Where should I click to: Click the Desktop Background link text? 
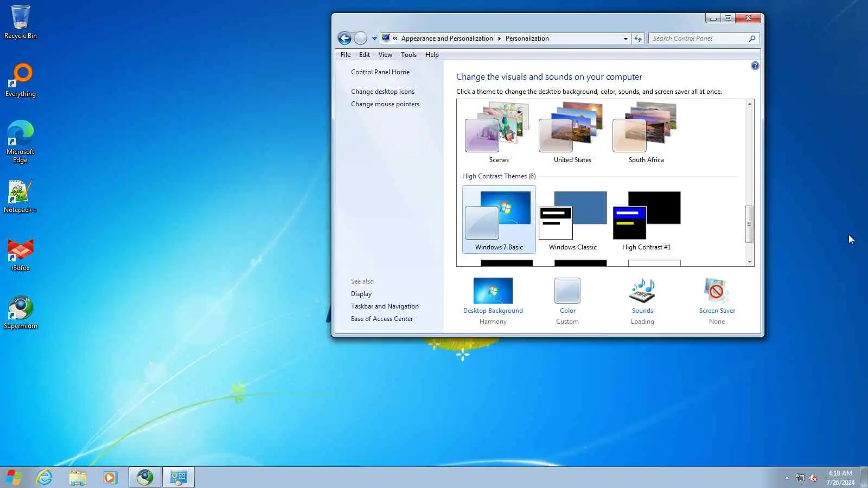(493, 311)
